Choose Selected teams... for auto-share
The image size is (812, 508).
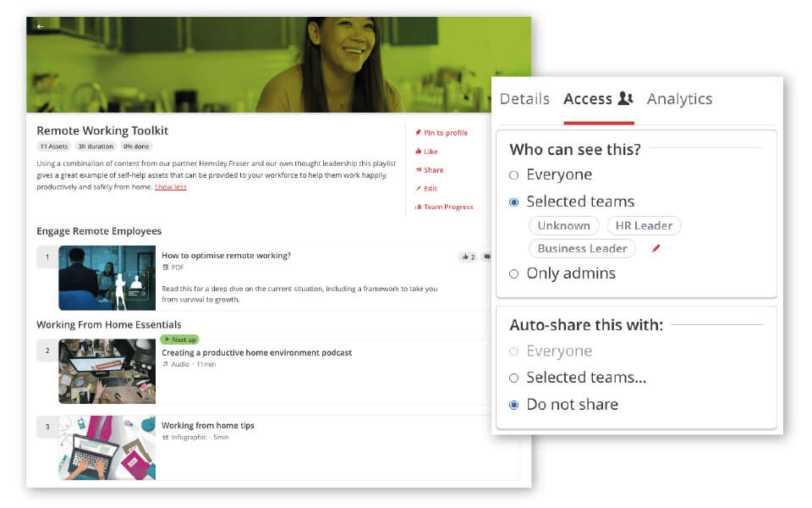pyautogui.click(x=513, y=378)
